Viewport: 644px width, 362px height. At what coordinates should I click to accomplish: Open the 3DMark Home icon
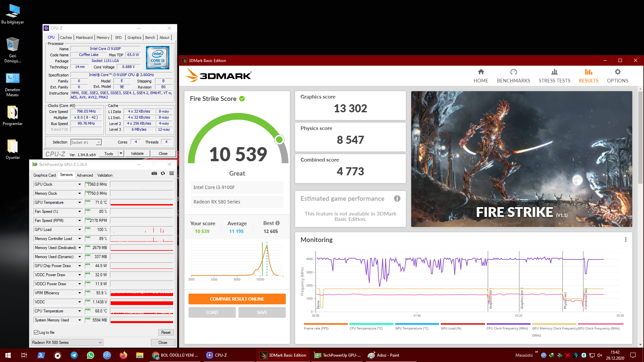tap(481, 72)
